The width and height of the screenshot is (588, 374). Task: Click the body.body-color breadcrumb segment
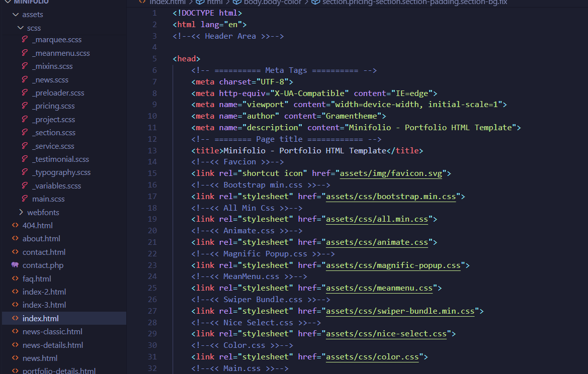272,2
